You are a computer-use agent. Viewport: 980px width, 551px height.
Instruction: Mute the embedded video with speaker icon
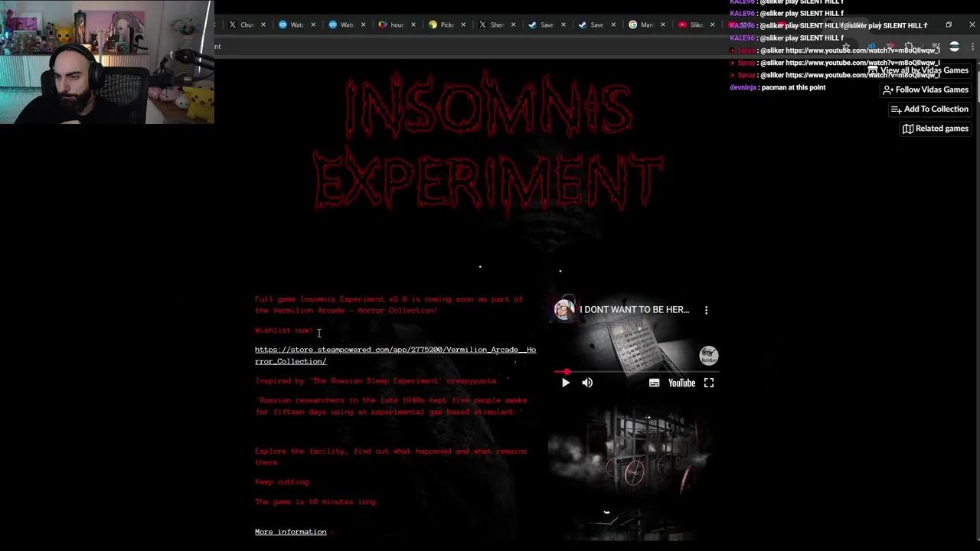pyautogui.click(x=587, y=383)
